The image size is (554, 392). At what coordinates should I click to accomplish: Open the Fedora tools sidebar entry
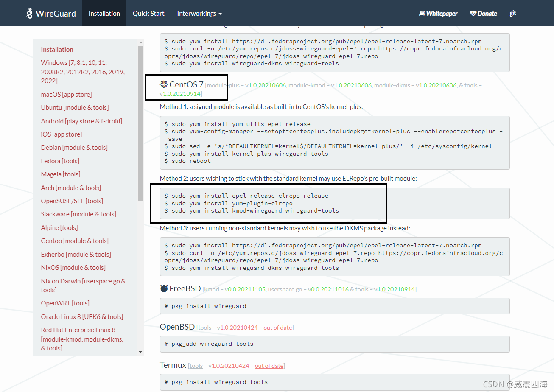[x=60, y=161]
